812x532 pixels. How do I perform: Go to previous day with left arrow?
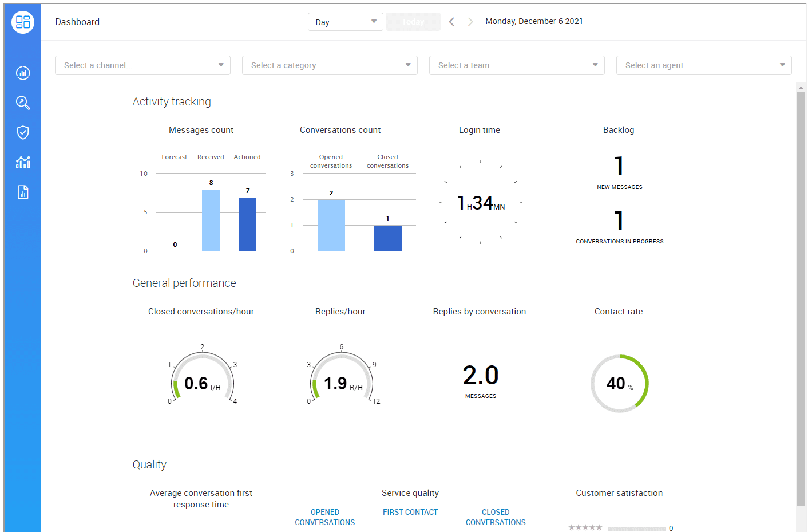pos(451,22)
